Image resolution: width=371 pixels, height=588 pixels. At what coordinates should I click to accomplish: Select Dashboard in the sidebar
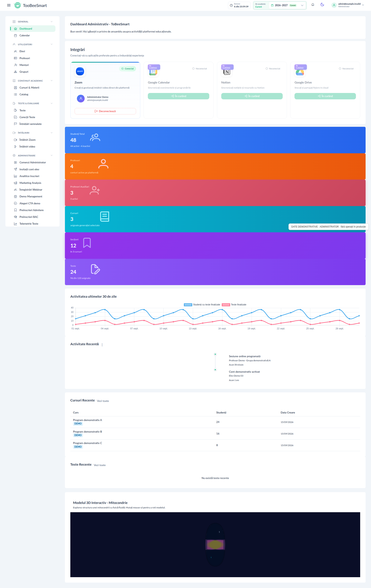[32, 29]
